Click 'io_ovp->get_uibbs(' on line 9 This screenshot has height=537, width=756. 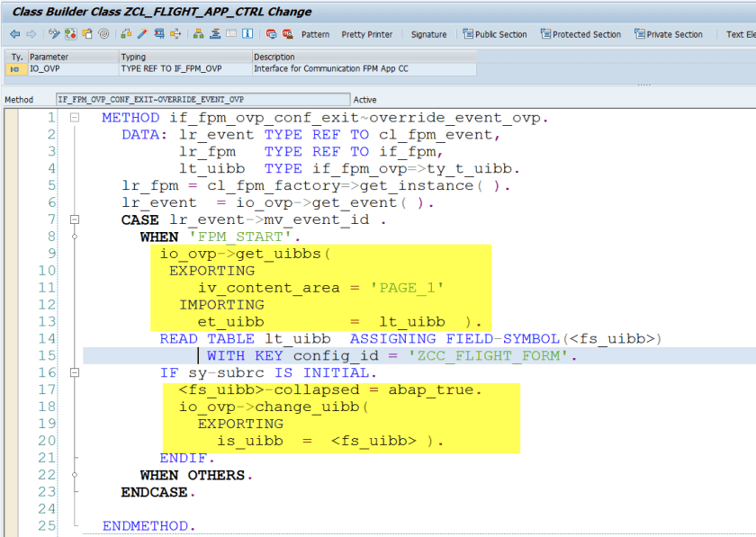[245, 254]
